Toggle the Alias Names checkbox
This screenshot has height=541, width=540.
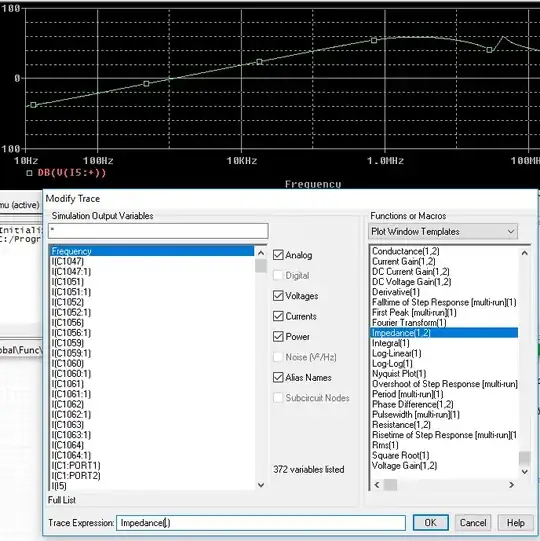click(x=278, y=377)
